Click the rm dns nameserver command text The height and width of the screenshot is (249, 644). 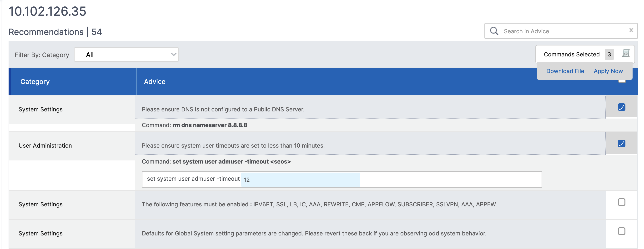[x=210, y=125]
